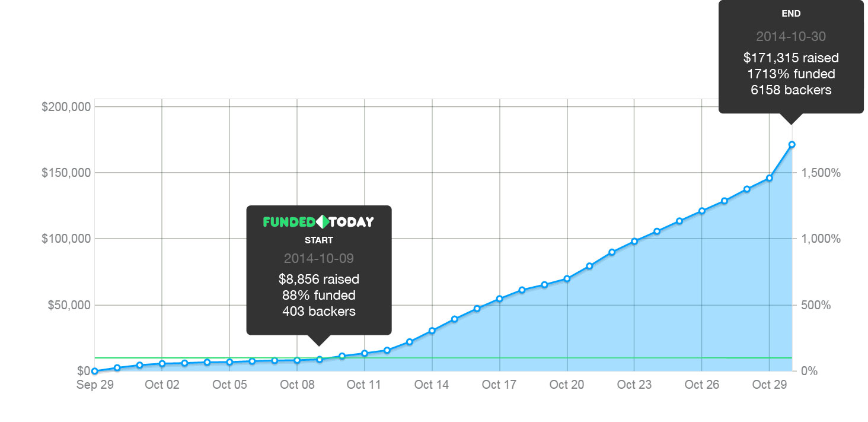Click the $8,856 raised text
The width and height of the screenshot is (868, 422).
(x=319, y=279)
